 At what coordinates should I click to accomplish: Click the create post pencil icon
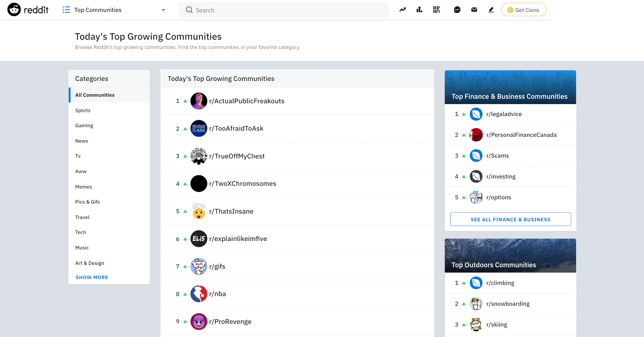491,10
